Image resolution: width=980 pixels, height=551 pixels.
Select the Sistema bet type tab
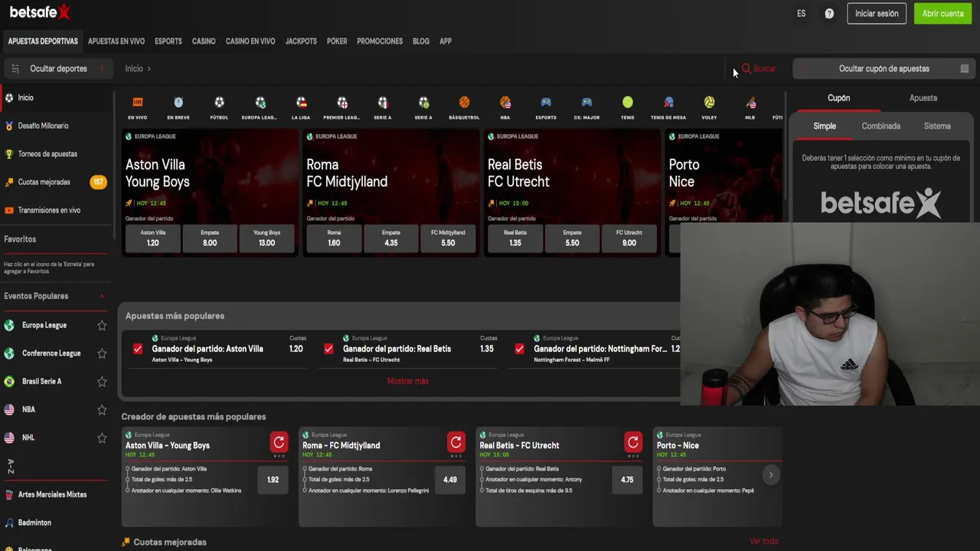937,126
